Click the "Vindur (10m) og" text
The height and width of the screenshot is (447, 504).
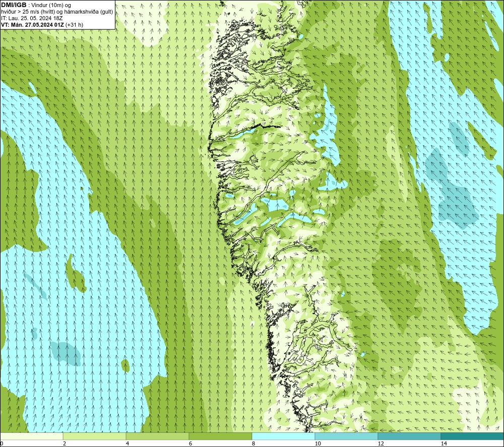(52, 6)
